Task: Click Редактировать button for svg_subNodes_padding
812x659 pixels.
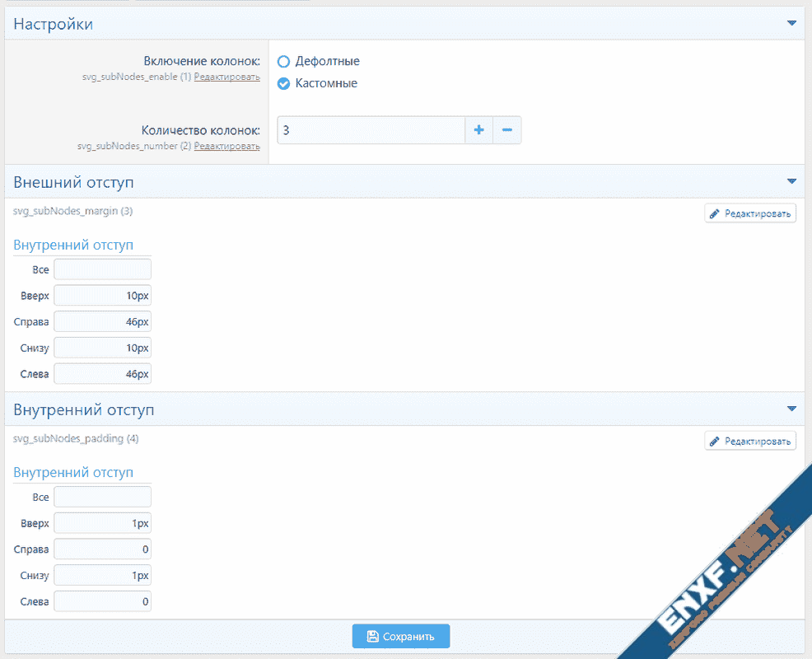Action: 750,442
